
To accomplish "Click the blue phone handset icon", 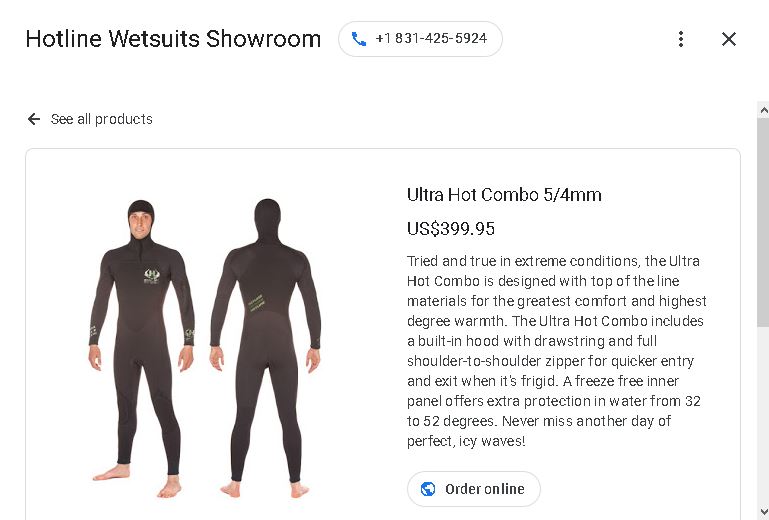I will click(359, 39).
